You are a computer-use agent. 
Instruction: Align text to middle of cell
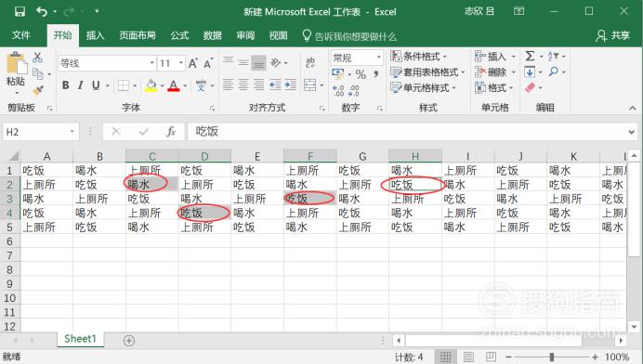(x=243, y=62)
